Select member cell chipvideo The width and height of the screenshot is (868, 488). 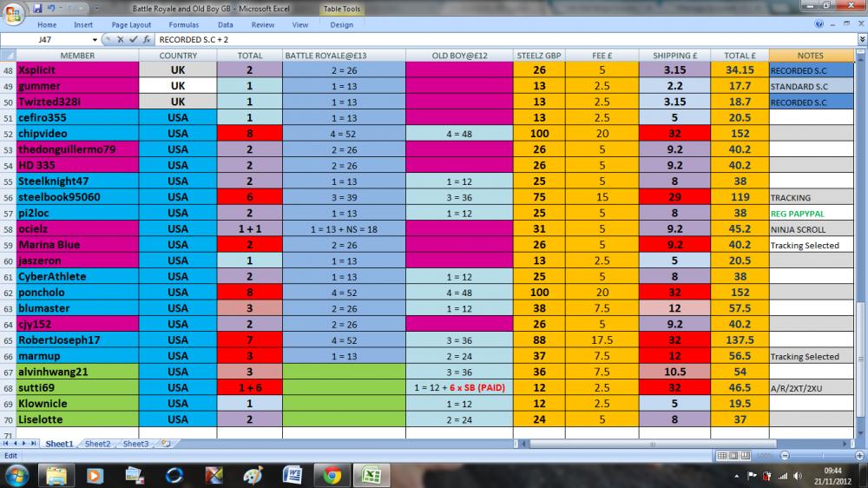[x=77, y=134]
